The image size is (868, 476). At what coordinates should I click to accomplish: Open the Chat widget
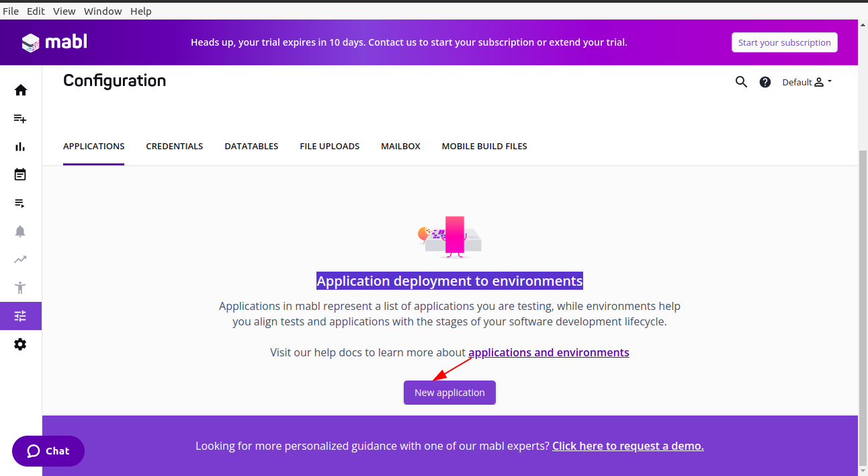pos(48,451)
